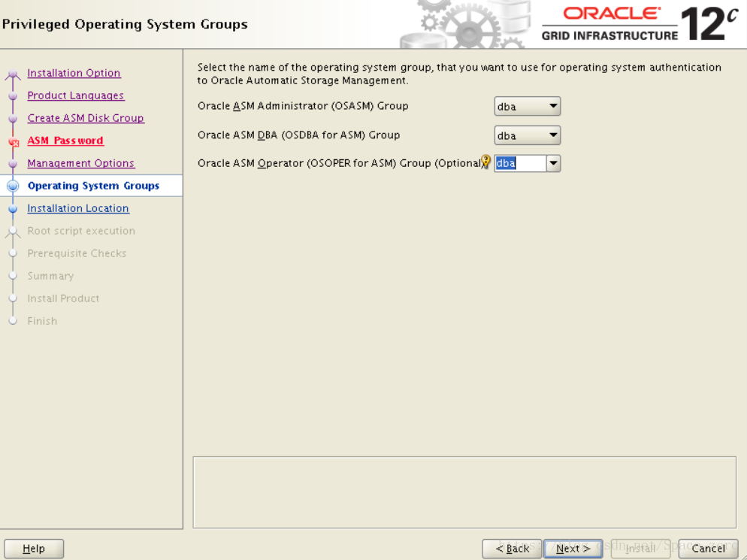Viewport: 747px width, 560px height.
Task: Click the error icon beside ASM Password
Action: 14,141
